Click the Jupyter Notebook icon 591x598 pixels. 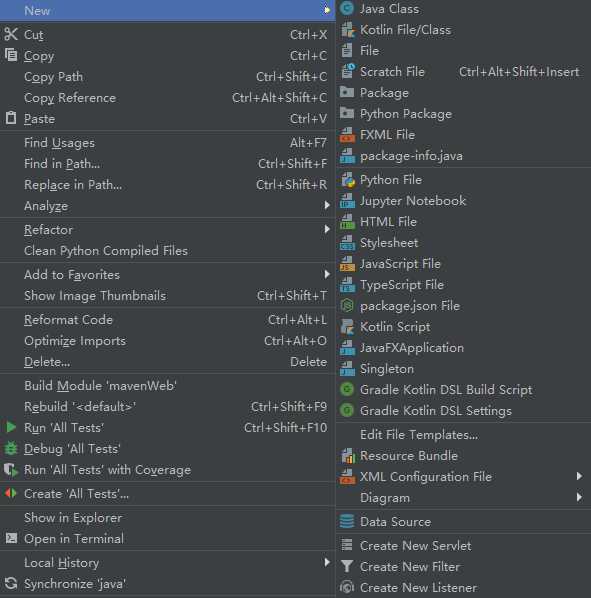click(347, 201)
